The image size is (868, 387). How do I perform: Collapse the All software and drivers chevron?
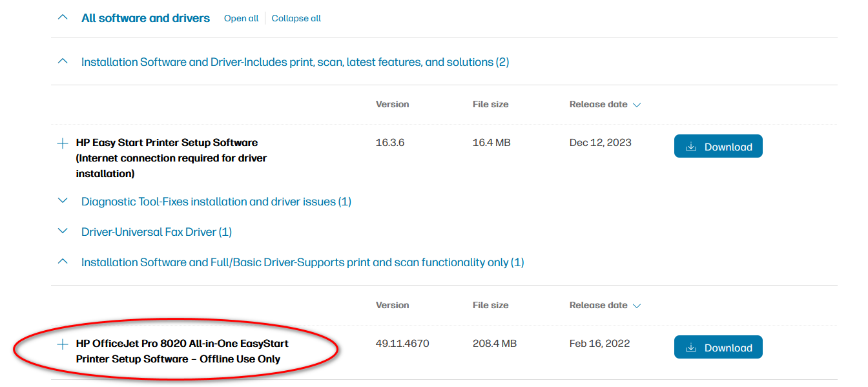coord(63,18)
